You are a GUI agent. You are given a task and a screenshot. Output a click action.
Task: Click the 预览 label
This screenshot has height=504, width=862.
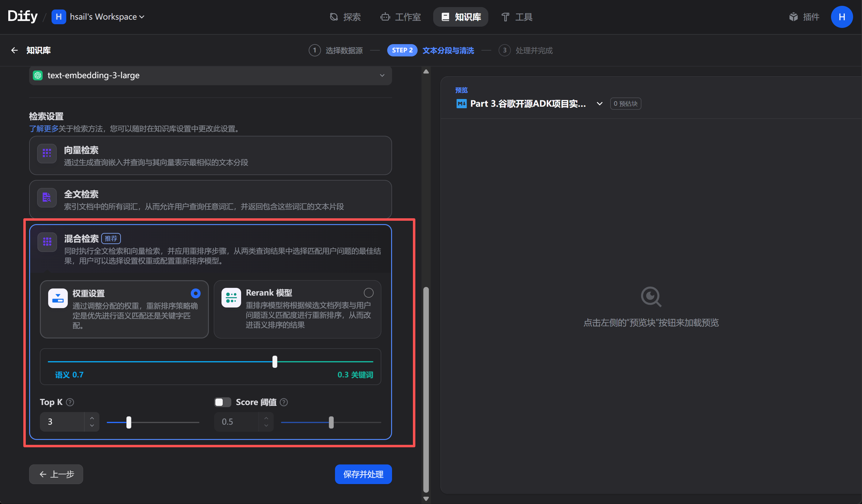(461, 90)
